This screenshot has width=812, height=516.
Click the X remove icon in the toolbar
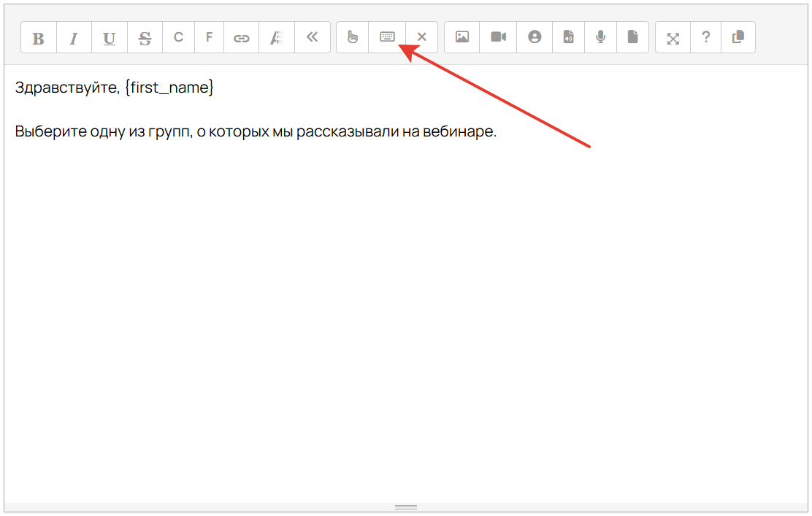coord(421,37)
